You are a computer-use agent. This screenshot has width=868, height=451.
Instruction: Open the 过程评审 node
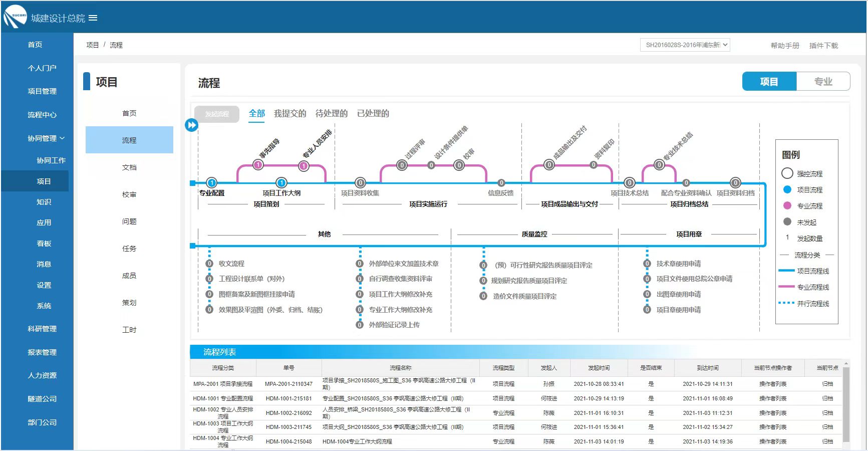[x=402, y=165]
